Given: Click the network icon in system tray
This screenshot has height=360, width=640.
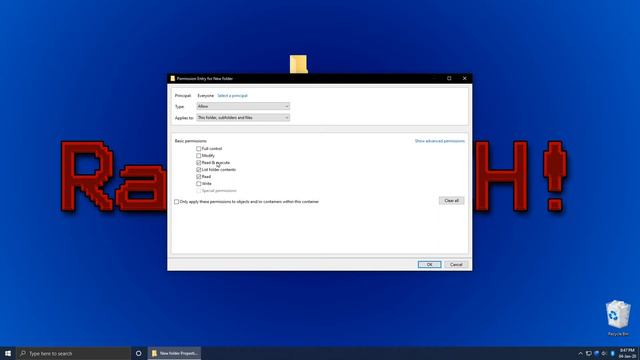Looking at the screenshot, I should pos(589,353).
